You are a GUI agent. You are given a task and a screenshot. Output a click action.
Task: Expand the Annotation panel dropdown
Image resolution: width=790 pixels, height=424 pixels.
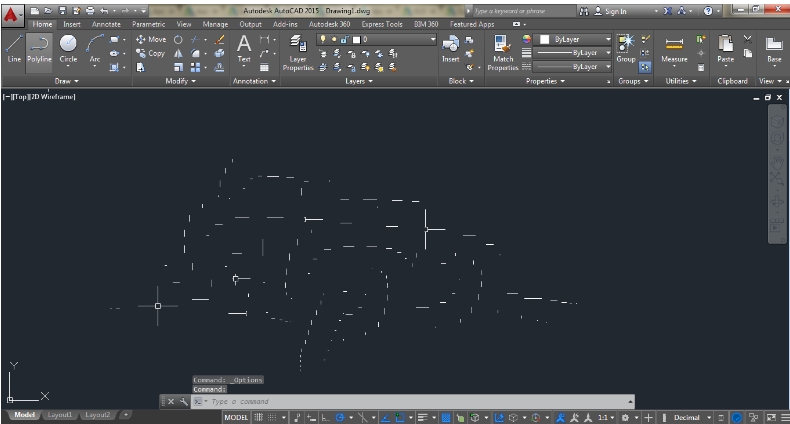pyautogui.click(x=254, y=81)
